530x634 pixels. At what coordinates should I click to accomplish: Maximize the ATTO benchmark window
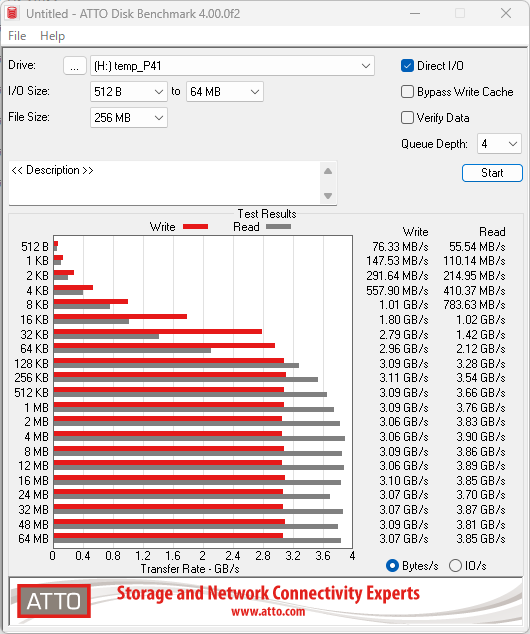(x=460, y=13)
